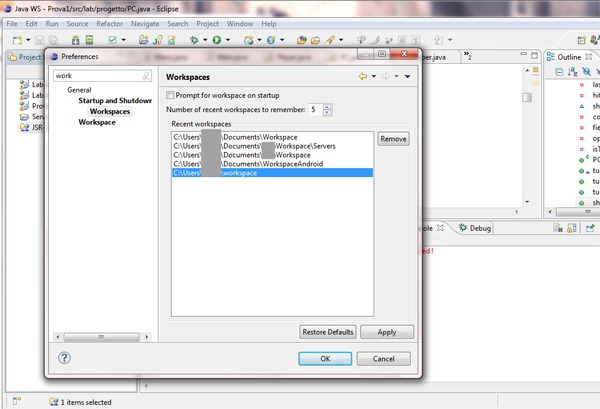Screen dimensions: 600x409
Task: Click the New Java Package toolbar icon
Action: (x=249, y=40)
